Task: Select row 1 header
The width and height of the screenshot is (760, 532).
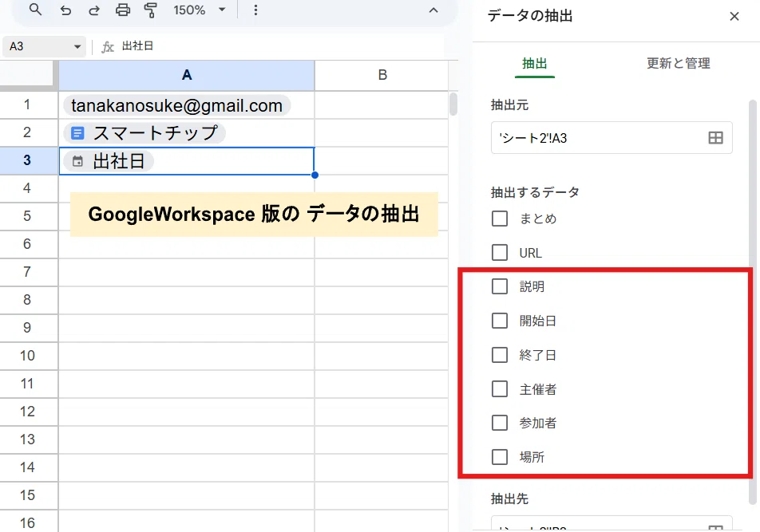Action: [x=27, y=104]
